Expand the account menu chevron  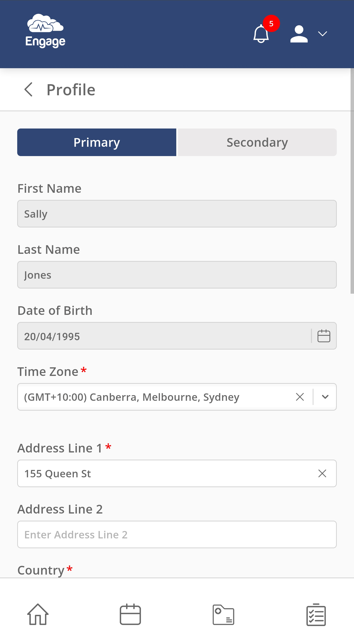tap(322, 34)
